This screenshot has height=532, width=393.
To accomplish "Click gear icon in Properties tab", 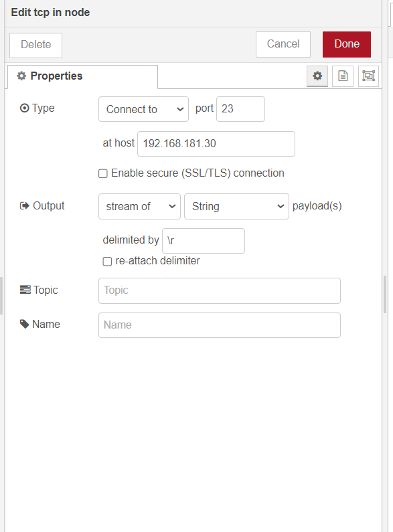I will pos(21,76).
